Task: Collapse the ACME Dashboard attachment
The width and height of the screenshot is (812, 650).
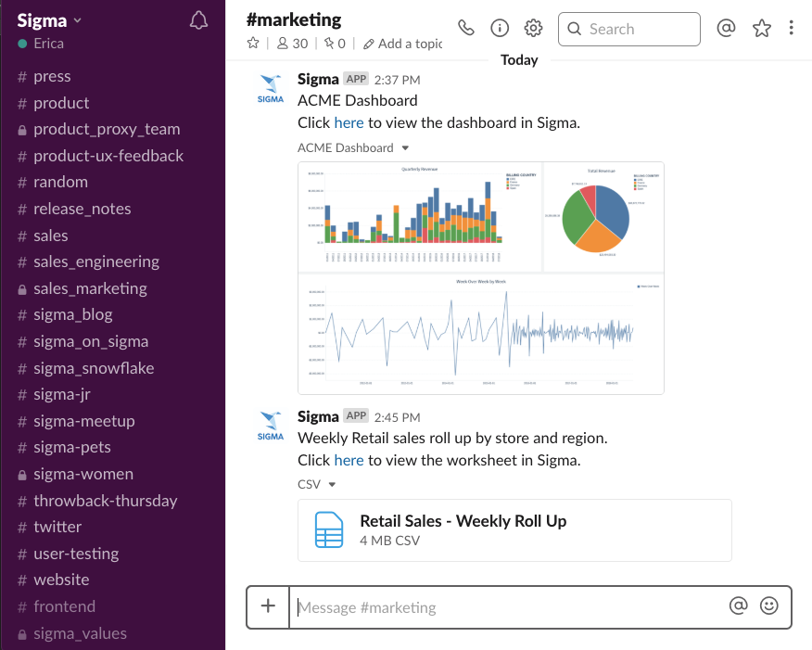Action: tap(405, 148)
